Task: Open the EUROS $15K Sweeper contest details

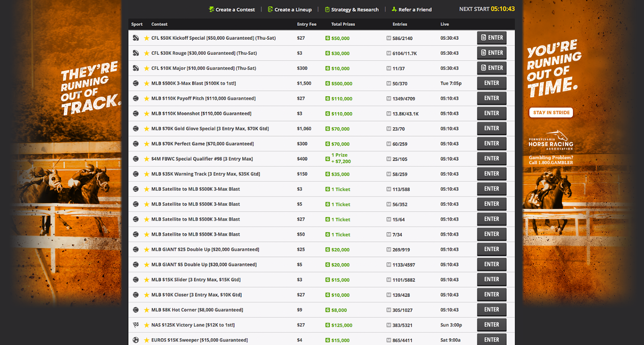Action: tap(200, 340)
